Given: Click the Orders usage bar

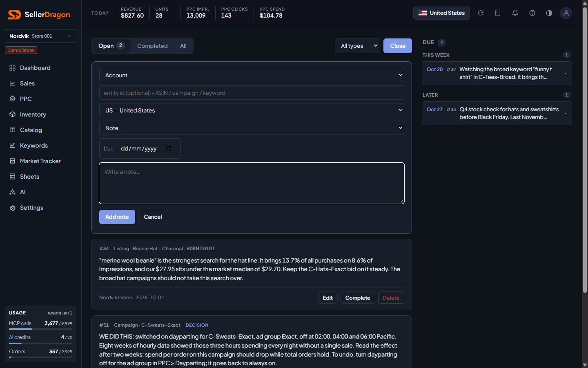Looking at the screenshot, I should pos(40,357).
